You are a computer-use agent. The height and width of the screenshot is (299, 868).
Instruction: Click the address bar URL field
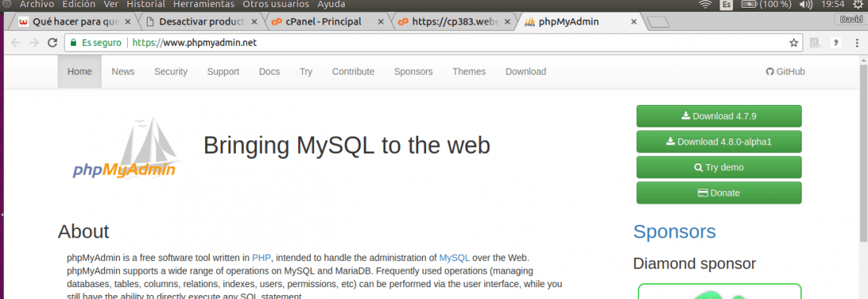[x=426, y=43]
